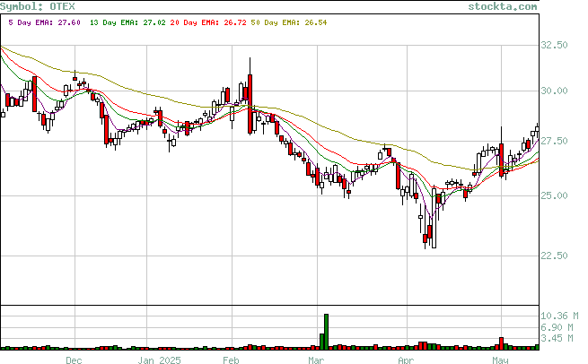Select the '5 Day EMA: 27.60' legend
Image resolution: width=588 pixels, height=364 pixels.
tap(44, 22)
